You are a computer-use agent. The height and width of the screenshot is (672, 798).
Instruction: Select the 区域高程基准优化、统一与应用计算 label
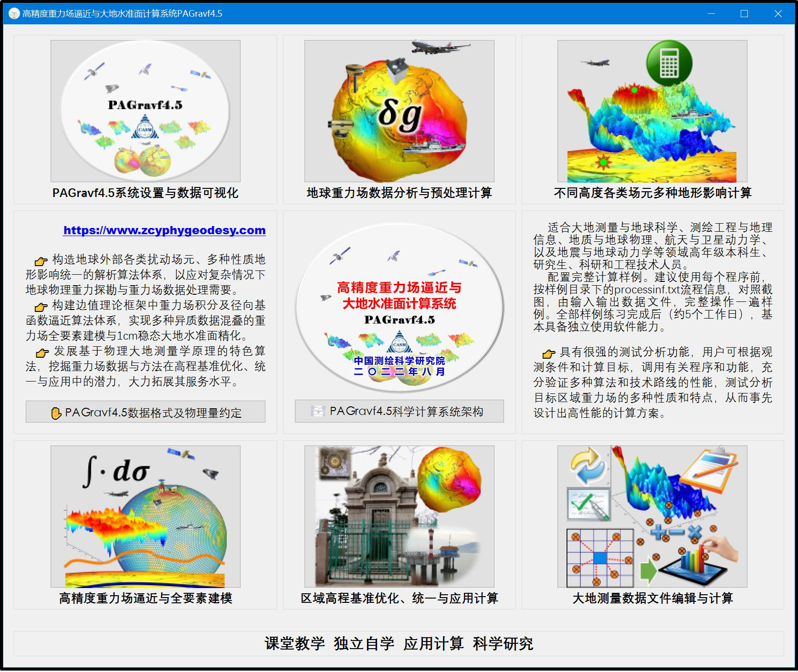399,598
